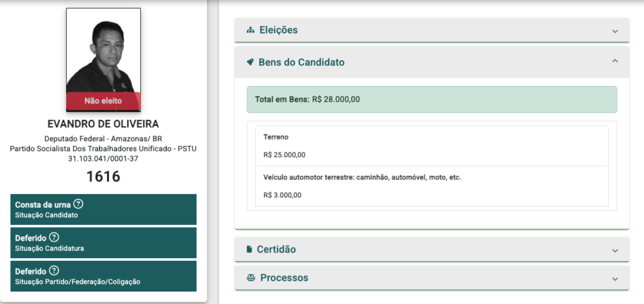Click the Consta da urna status box

(x=104, y=209)
